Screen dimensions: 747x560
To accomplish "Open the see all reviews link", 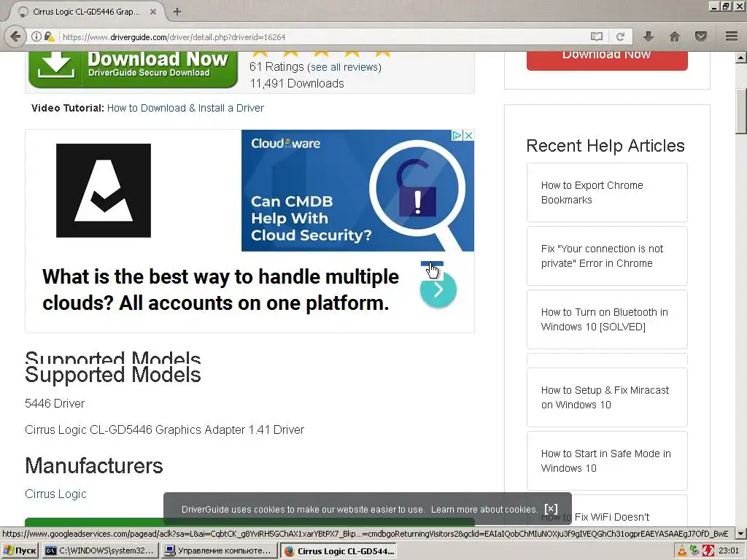I will click(344, 67).
